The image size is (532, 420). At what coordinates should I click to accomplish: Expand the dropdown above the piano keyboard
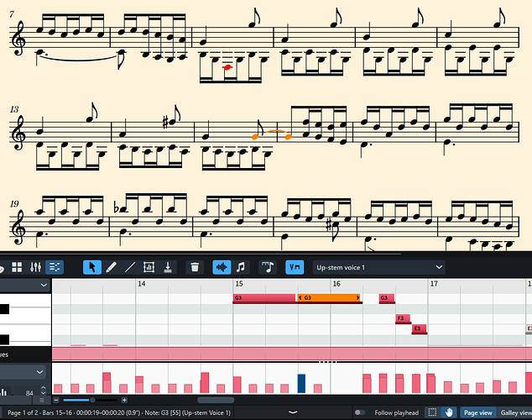[x=44, y=286]
